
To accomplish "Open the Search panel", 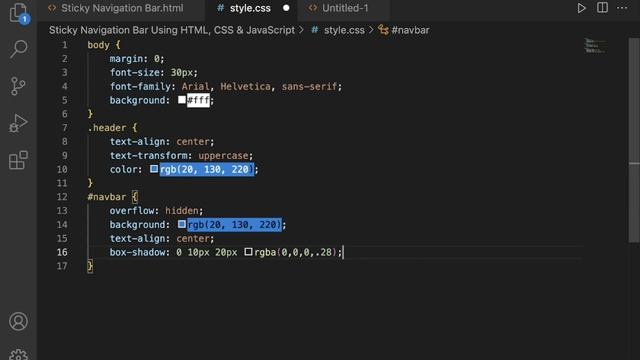I will [x=18, y=49].
